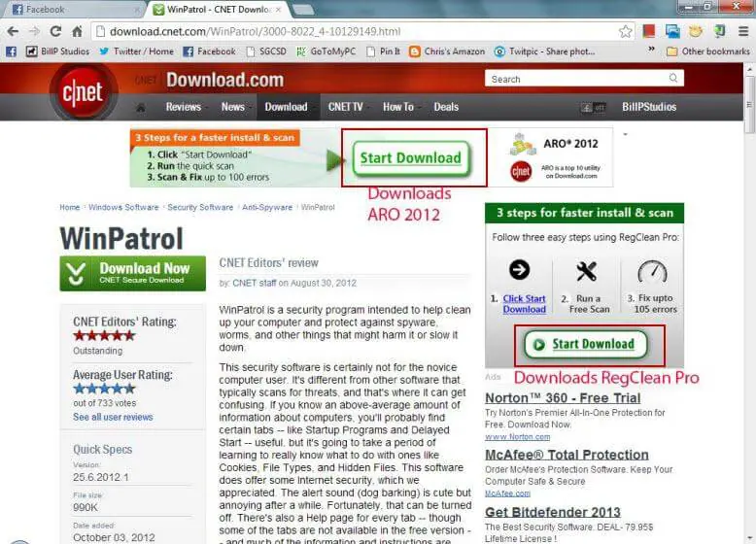This screenshot has width=756, height=544.
Task: Click the green extension icon beside menu
Action: pos(719,31)
